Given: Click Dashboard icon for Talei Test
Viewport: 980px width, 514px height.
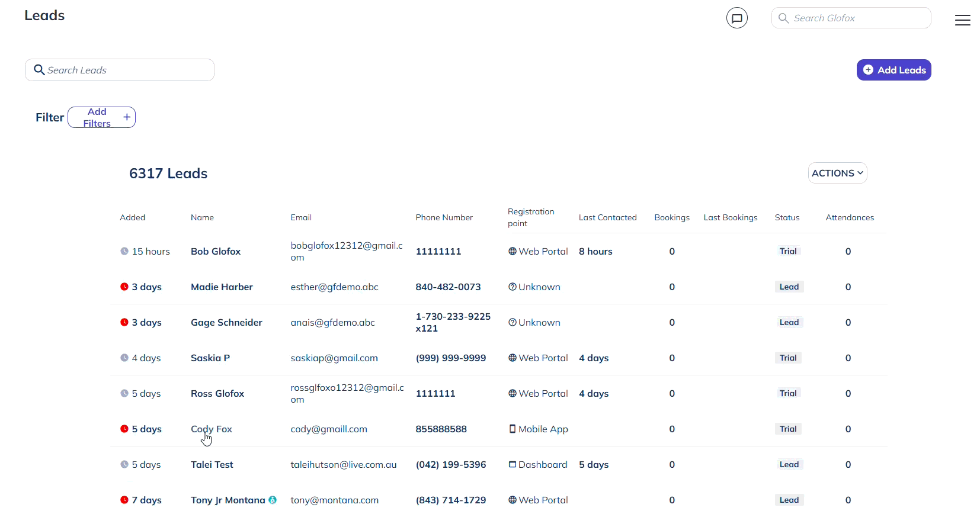Looking at the screenshot, I should coord(513,464).
